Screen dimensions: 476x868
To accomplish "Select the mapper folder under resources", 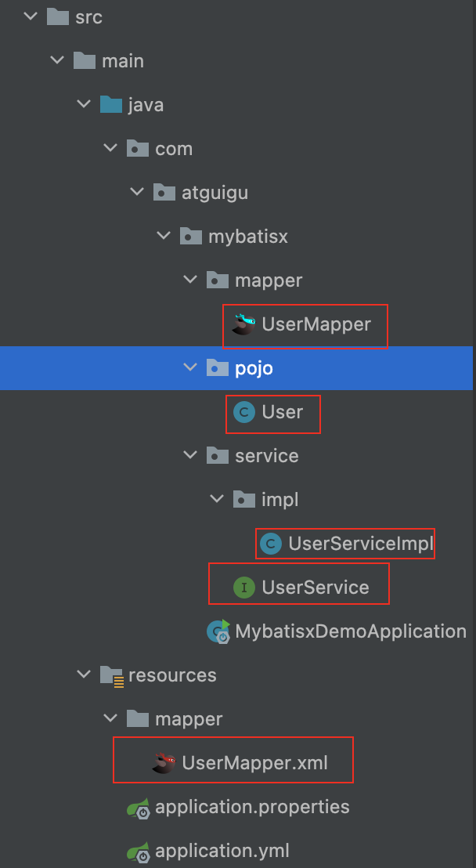I will [175, 720].
